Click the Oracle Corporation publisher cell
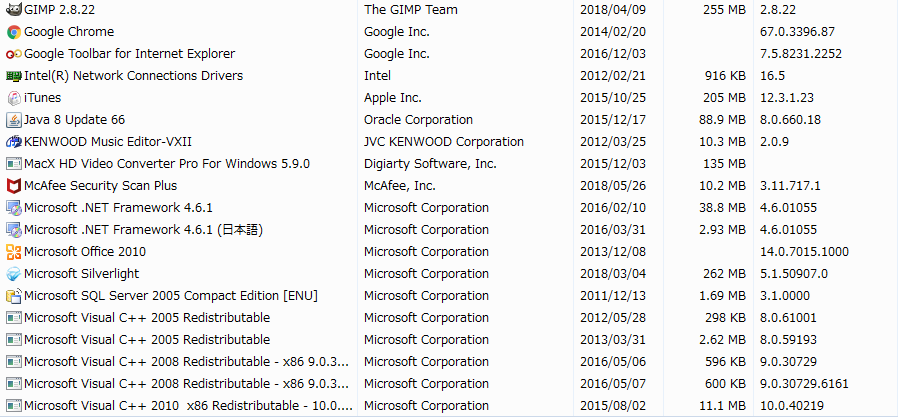The height and width of the screenshot is (417, 898). [418, 120]
